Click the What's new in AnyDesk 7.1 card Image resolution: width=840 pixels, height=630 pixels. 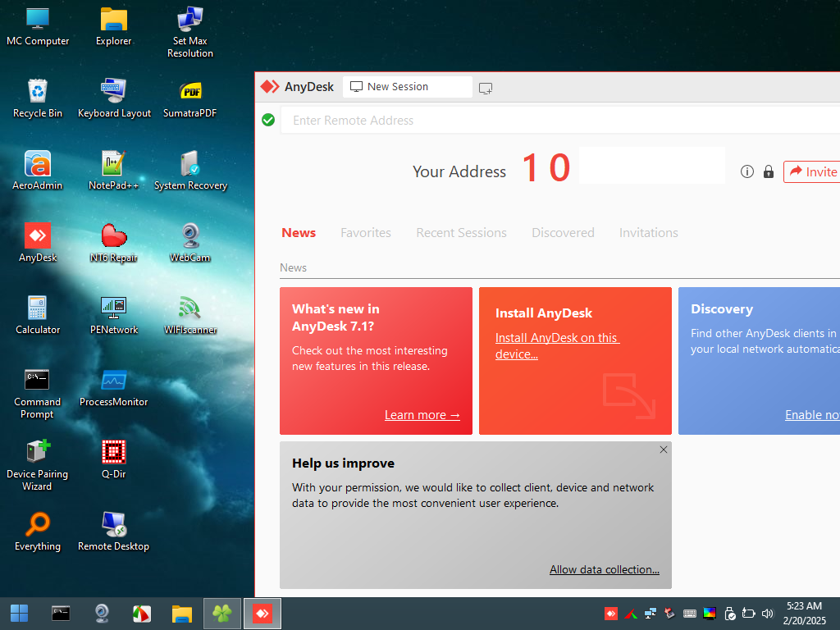[x=376, y=361]
